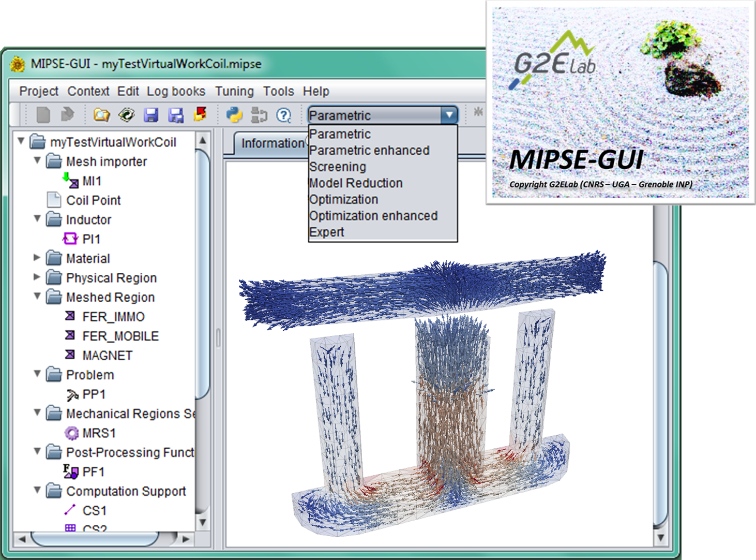Collapse the Meshed Region tree node
The width and height of the screenshot is (756, 560).
pyautogui.click(x=37, y=296)
